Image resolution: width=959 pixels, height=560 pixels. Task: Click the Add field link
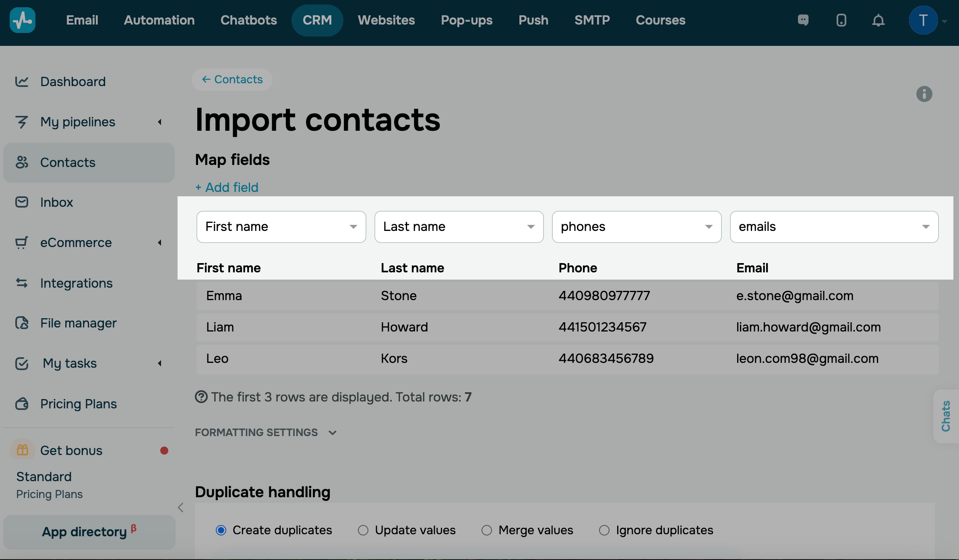[x=227, y=187]
